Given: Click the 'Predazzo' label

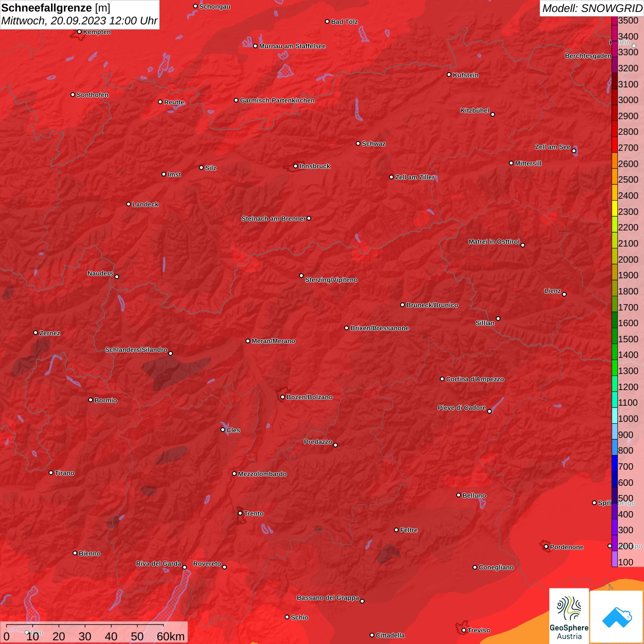Looking at the screenshot, I should click(x=318, y=442).
